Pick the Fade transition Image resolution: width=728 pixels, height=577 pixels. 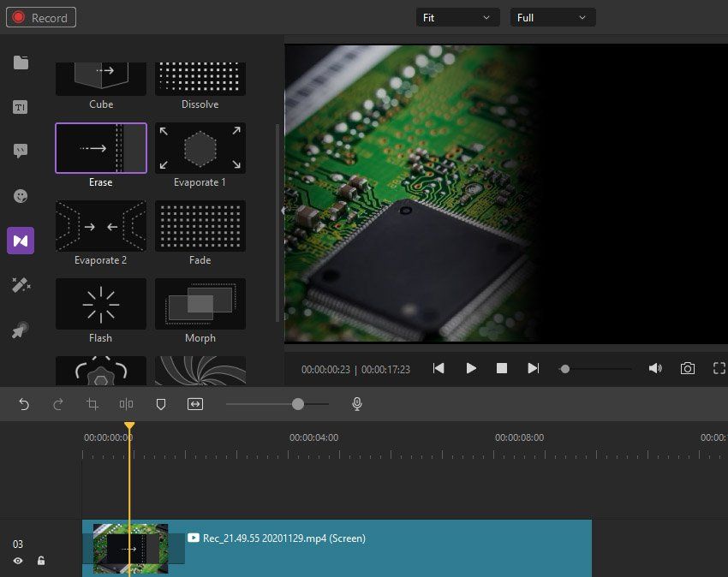(x=200, y=226)
